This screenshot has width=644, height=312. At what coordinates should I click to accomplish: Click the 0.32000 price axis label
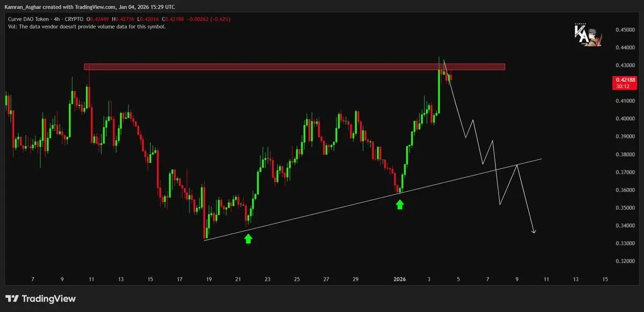click(625, 262)
